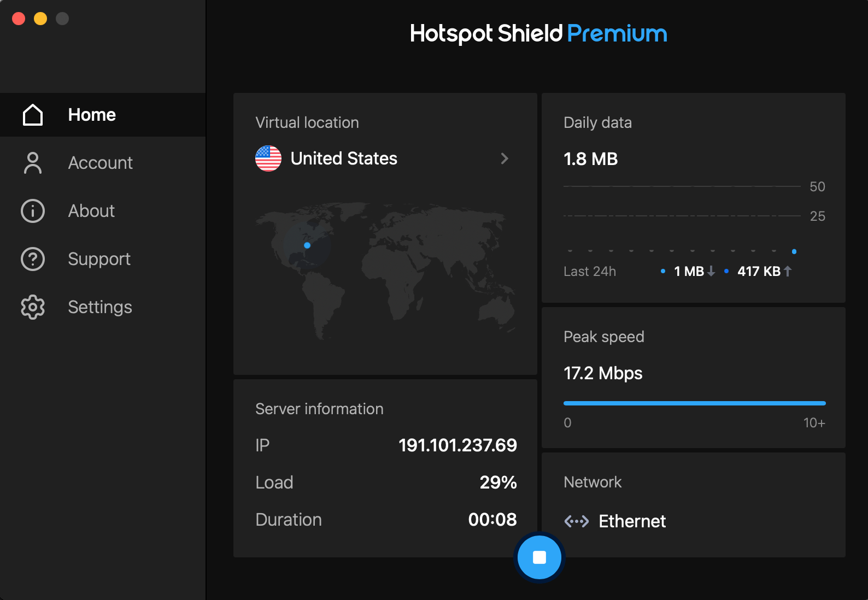Click the Account person icon

pyautogui.click(x=33, y=163)
